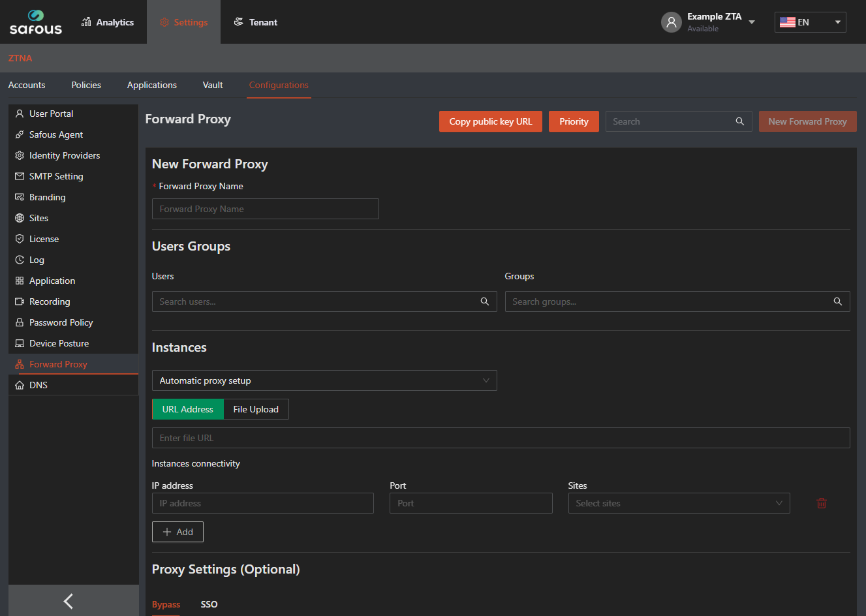The height and width of the screenshot is (616, 866).
Task: Expand the Automatic proxy setup dropdown
Action: tap(324, 380)
